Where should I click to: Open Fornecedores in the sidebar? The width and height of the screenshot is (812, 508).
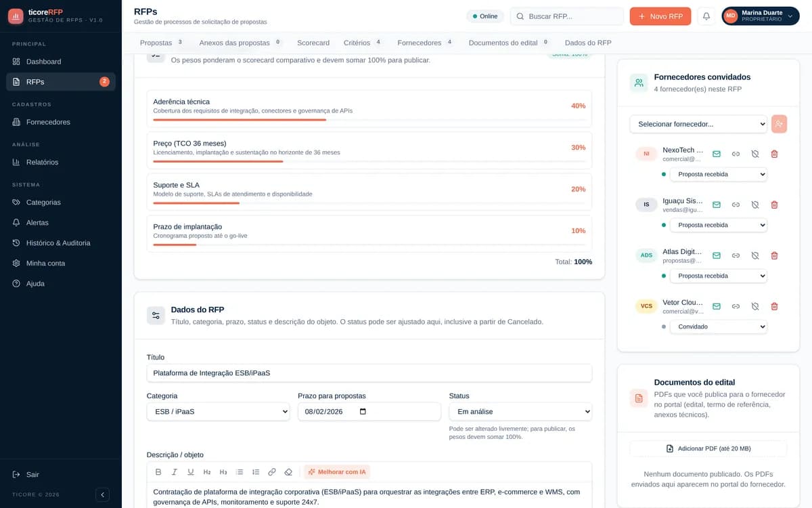pyautogui.click(x=61, y=122)
